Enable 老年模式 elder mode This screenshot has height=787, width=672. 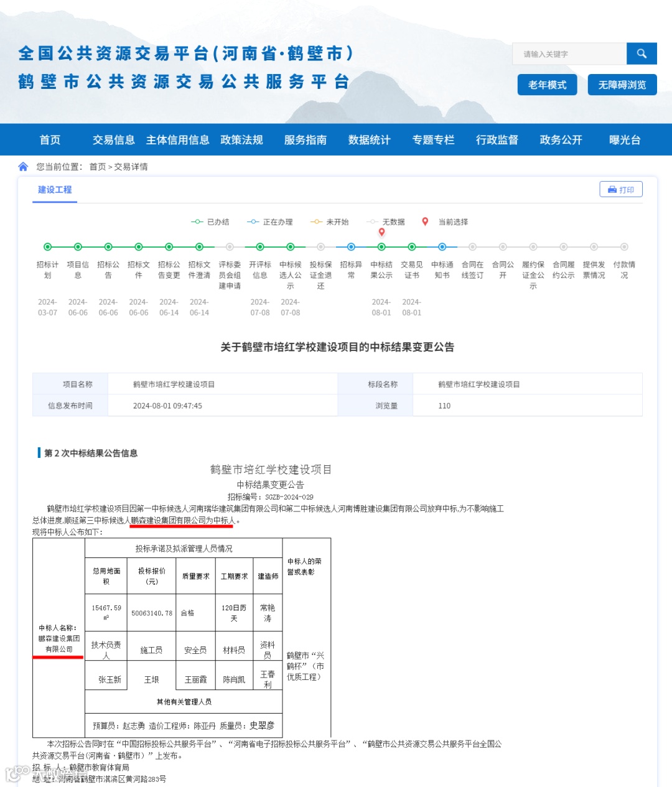(548, 85)
